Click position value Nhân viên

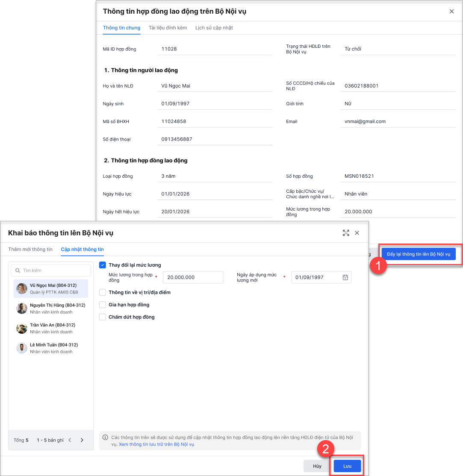click(356, 194)
